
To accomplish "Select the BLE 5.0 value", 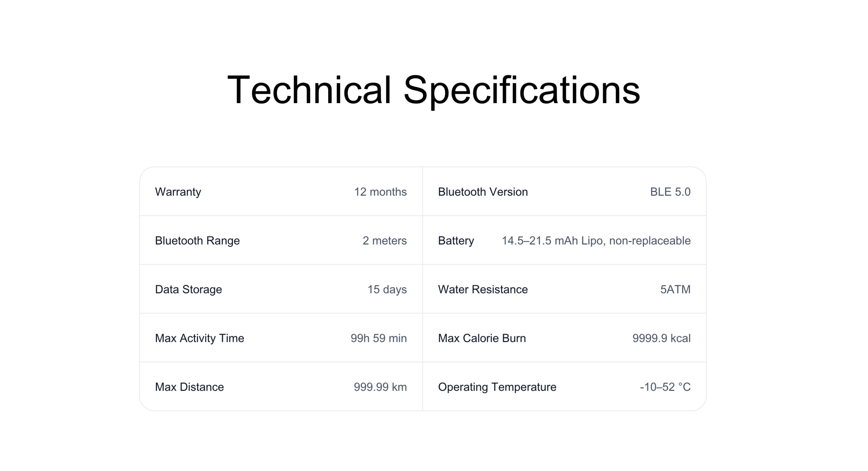I will click(x=670, y=192).
